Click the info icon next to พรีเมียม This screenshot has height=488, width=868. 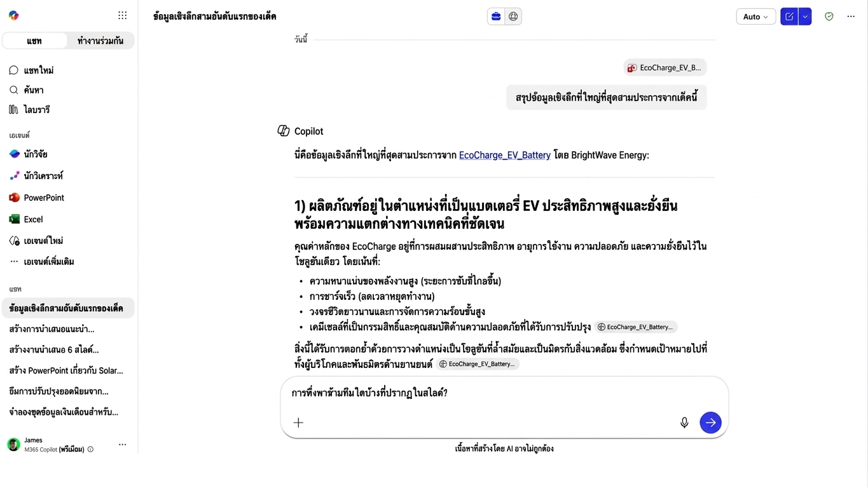pyautogui.click(x=90, y=449)
